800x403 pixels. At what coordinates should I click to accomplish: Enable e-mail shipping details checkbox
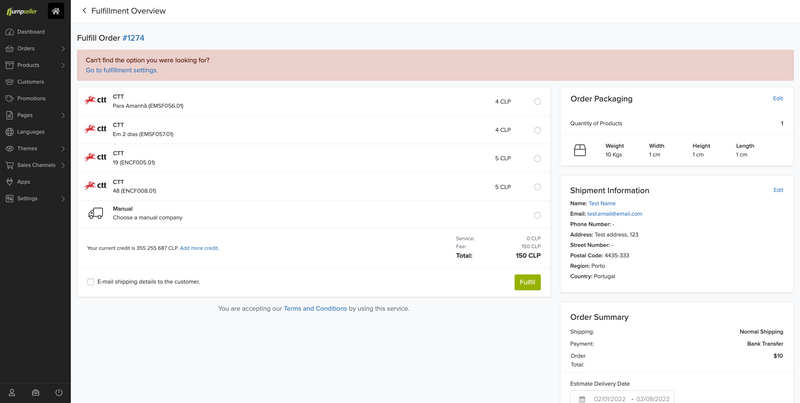coord(91,282)
